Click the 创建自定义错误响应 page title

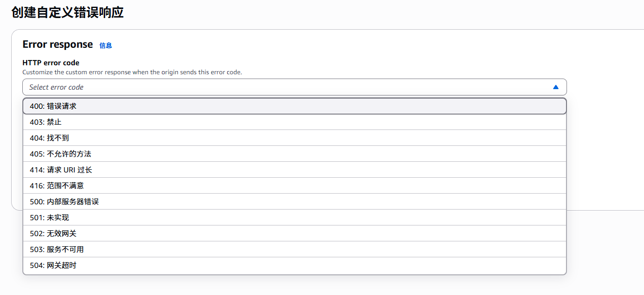(x=67, y=13)
